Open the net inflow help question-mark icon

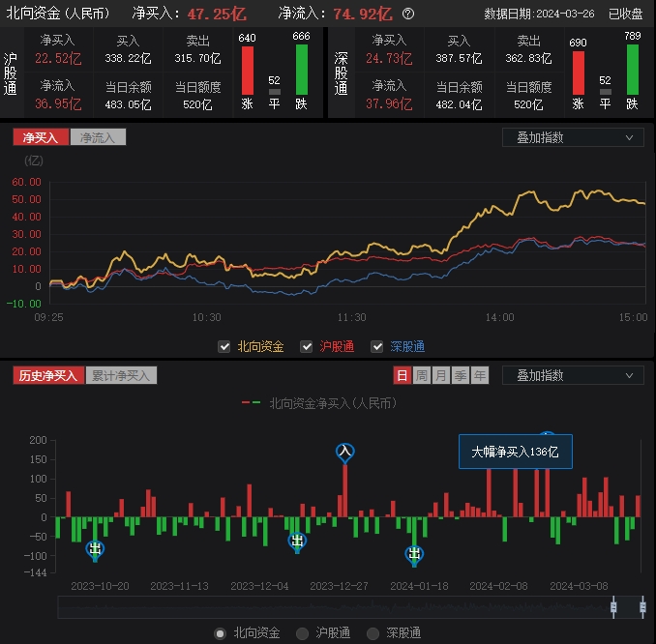pos(408,14)
